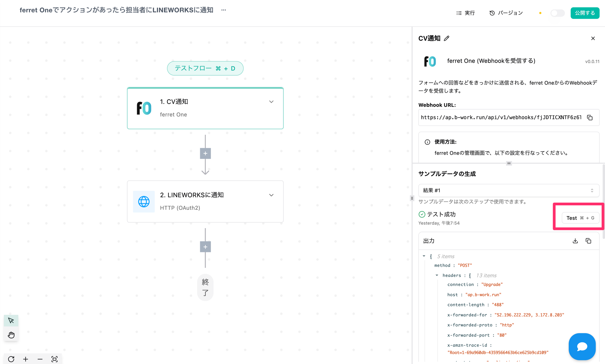
Task: Zoom out the canvas with minus icon
Action: coord(40,359)
